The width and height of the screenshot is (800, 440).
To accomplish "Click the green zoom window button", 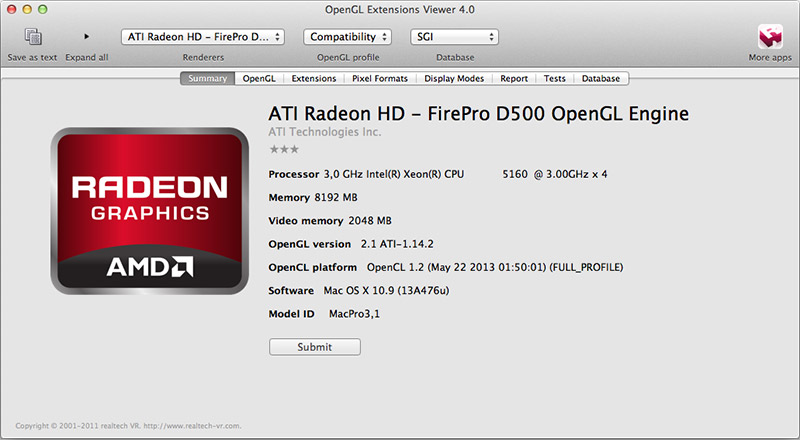I will [x=43, y=9].
